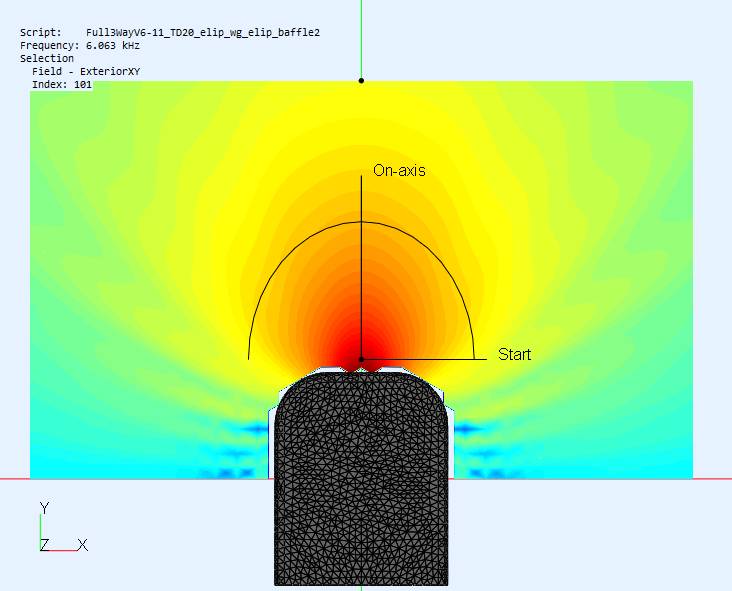Click the Field - ExteriorXY selection text
Image resolution: width=732 pixels, height=591 pixels.
[x=86, y=71]
